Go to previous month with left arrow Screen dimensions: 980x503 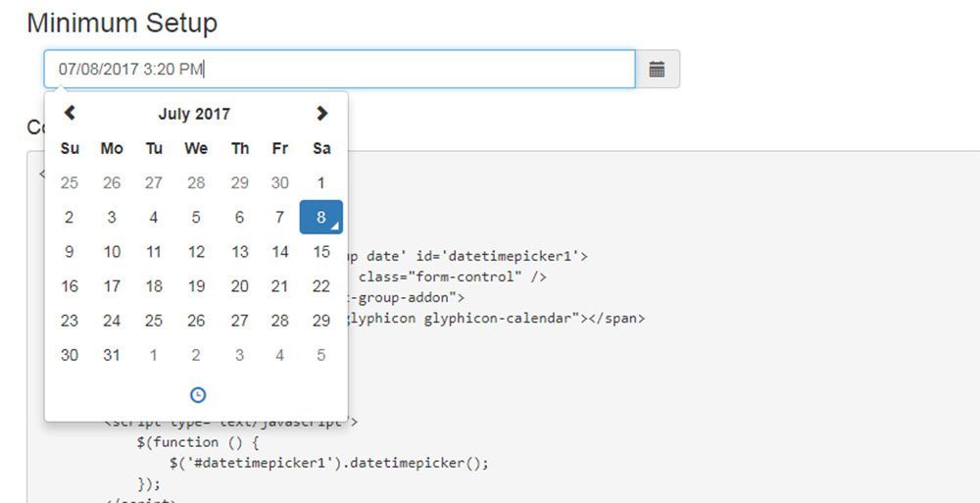click(x=70, y=113)
